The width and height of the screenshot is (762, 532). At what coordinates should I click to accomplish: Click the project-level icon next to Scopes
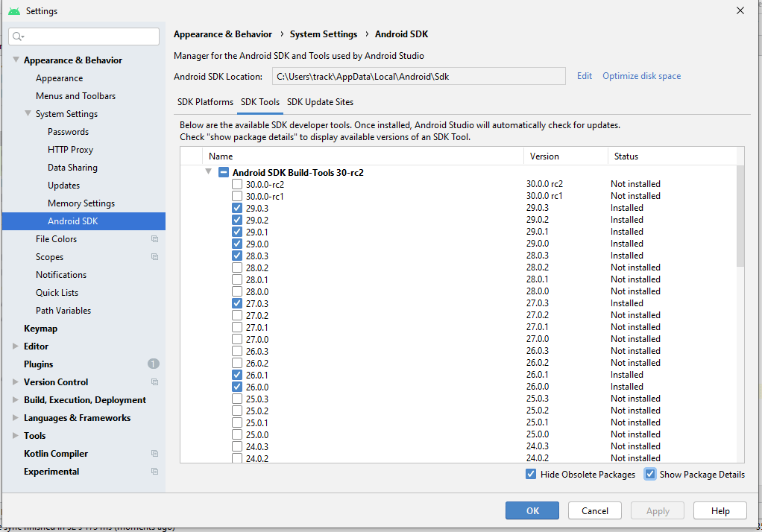(x=154, y=257)
